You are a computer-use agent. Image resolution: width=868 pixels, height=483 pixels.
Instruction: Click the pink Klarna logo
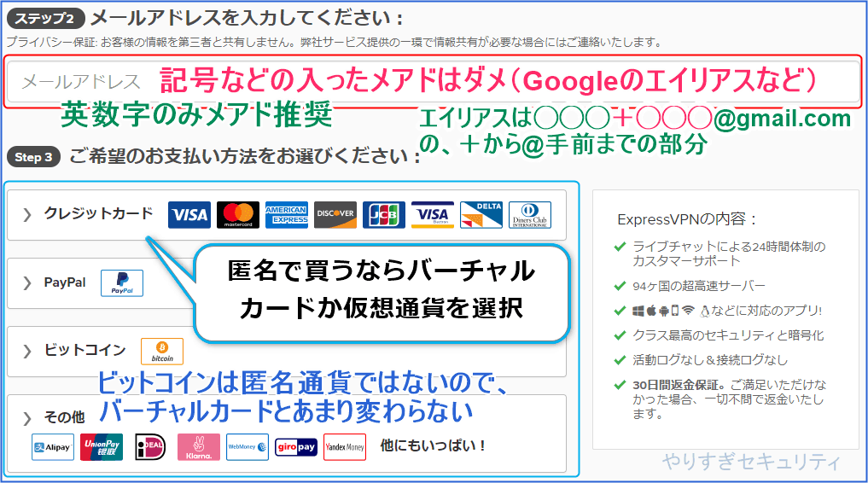[x=199, y=447]
